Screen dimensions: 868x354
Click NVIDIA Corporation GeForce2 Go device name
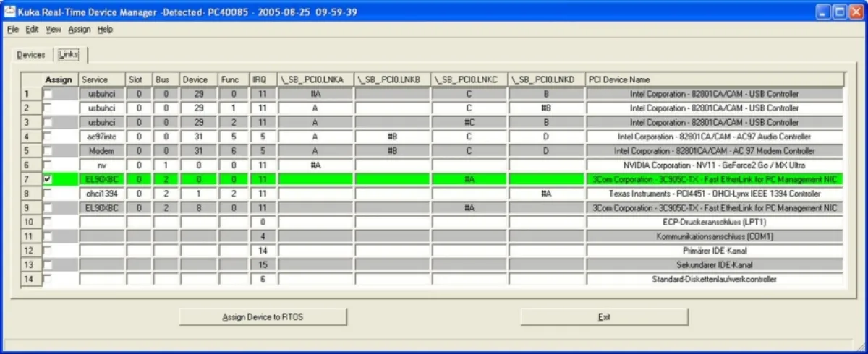pos(715,165)
